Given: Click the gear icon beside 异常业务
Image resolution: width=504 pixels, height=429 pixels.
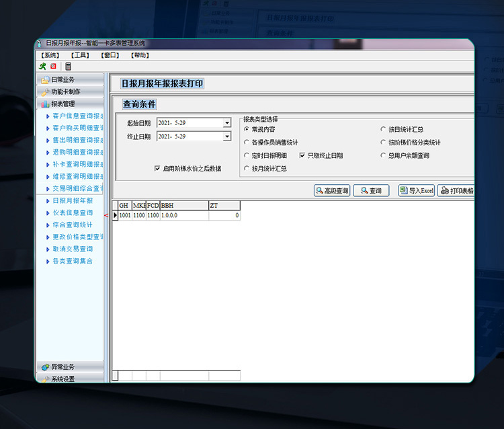Looking at the screenshot, I should click(45, 367).
